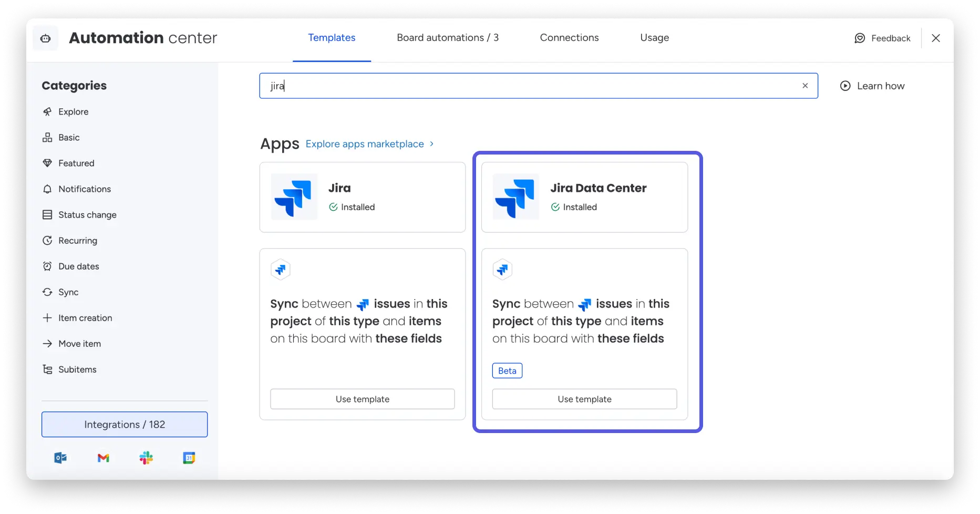Select the Explore category

74,111
